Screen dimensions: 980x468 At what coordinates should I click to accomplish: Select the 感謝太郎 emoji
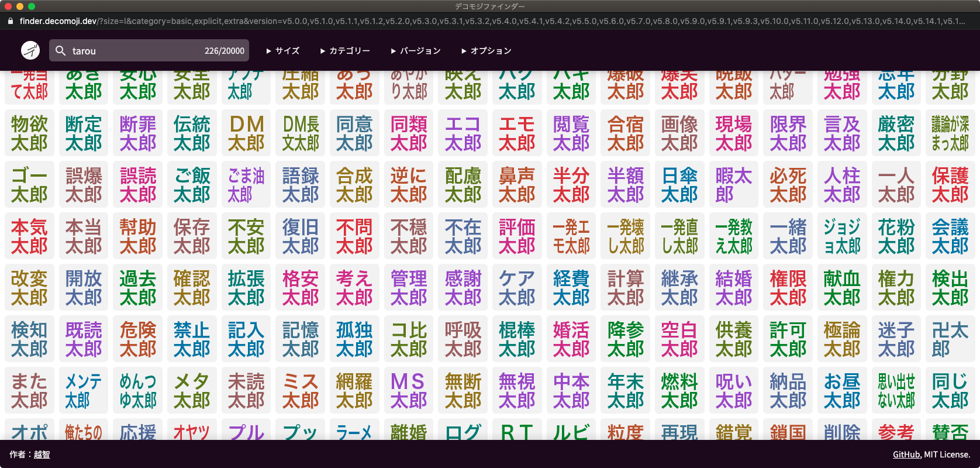(x=463, y=288)
